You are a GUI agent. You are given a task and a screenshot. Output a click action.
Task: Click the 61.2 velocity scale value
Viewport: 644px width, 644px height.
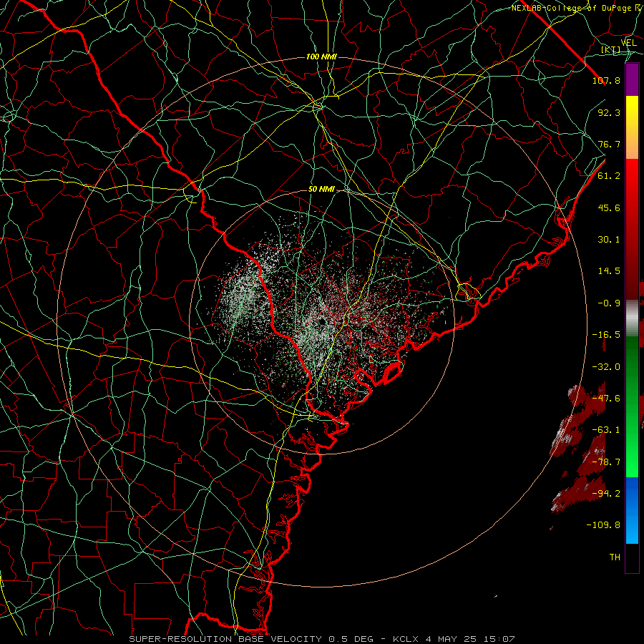(x=609, y=176)
